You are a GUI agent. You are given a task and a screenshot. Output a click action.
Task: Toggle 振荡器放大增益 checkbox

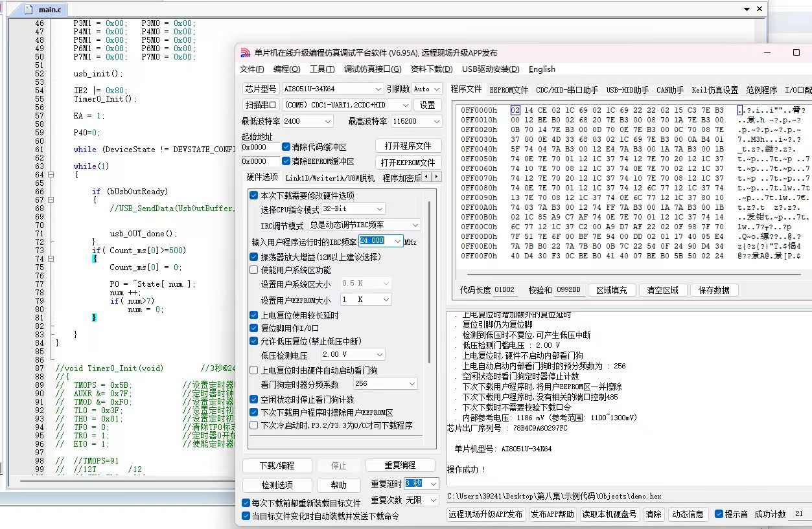click(253, 257)
